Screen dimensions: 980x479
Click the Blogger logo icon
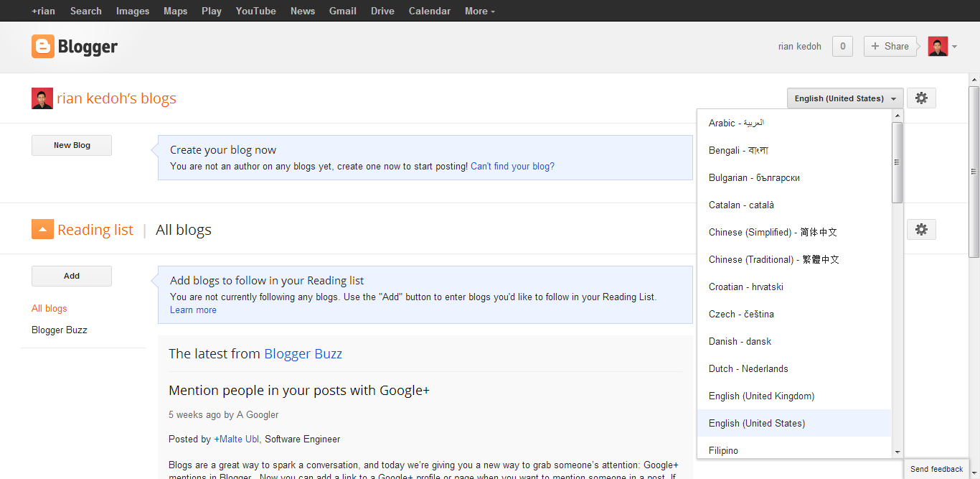pos(43,47)
